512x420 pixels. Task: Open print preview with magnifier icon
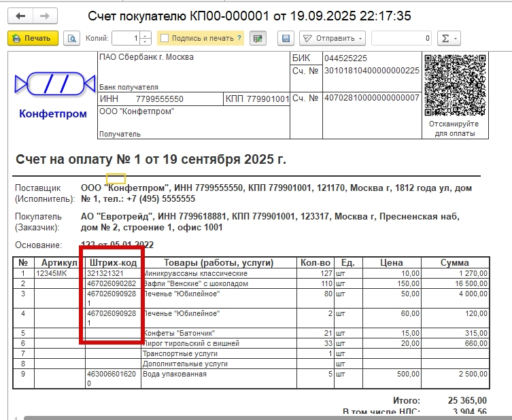pyautogui.click(x=72, y=38)
